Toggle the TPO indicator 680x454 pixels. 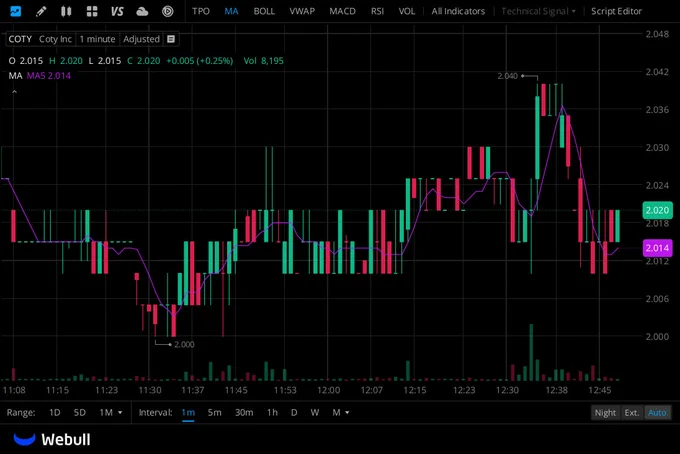(x=201, y=11)
